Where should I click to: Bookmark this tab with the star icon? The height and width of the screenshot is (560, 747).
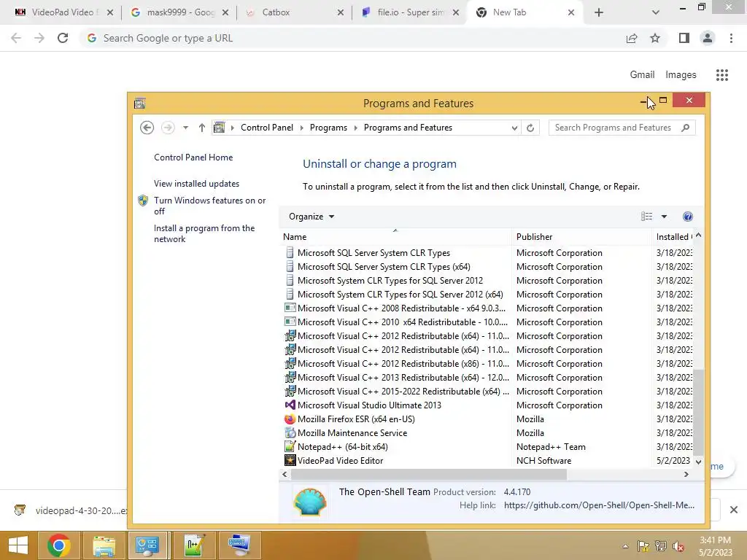(x=655, y=38)
